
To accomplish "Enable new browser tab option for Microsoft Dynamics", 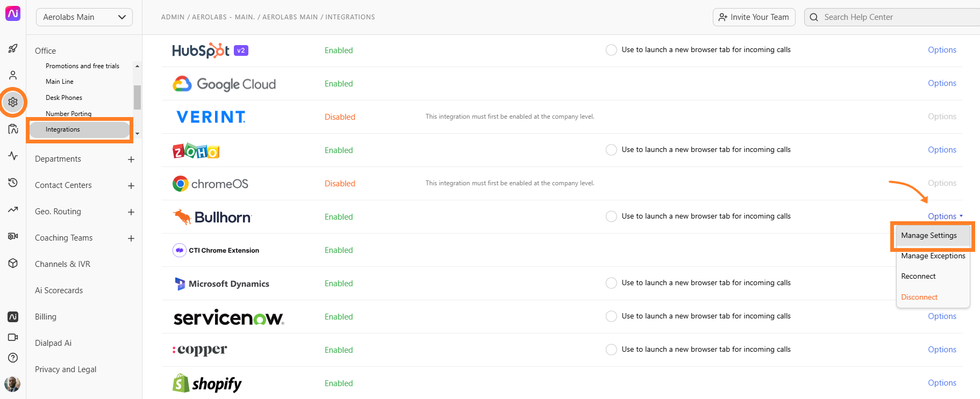I will point(611,283).
